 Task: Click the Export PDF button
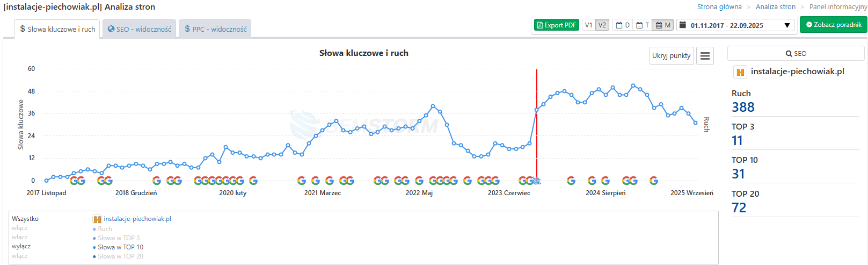pyautogui.click(x=556, y=25)
